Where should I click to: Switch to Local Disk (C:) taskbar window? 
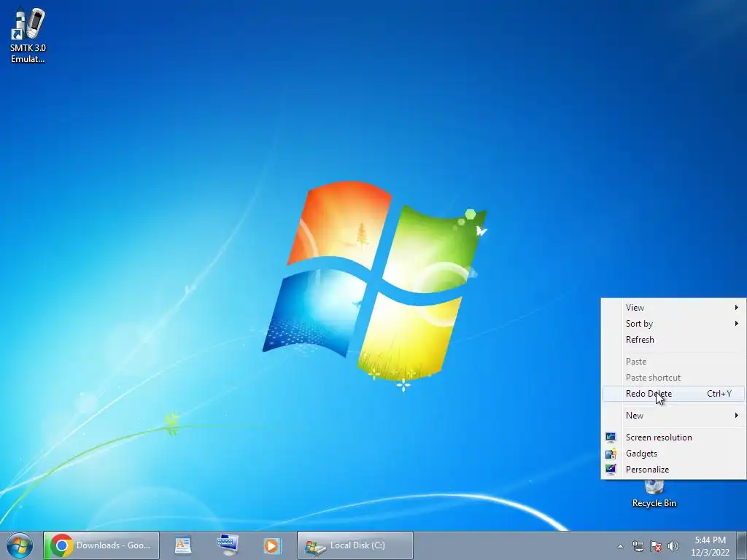coord(355,545)
